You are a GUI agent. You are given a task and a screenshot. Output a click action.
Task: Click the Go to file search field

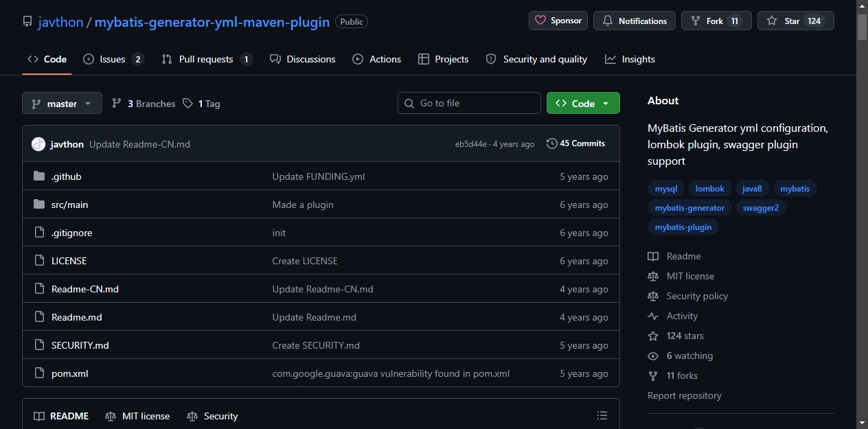click(x=469, y=103)
